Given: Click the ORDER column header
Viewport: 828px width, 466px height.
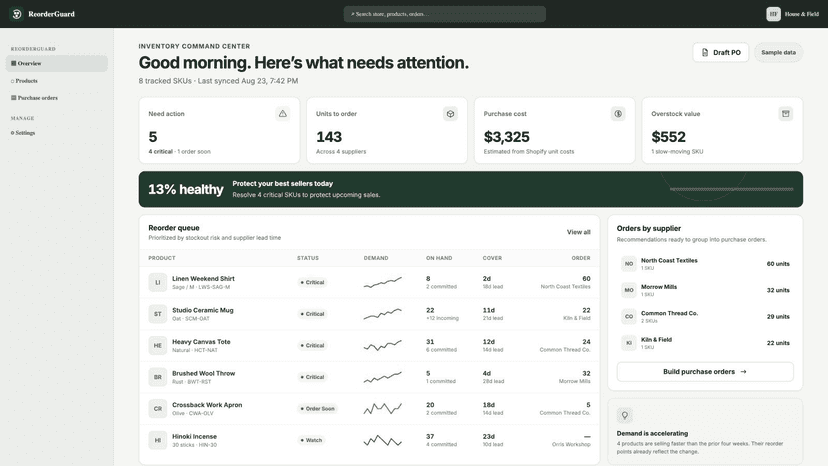Looking at the screenshot, I should click(x=581, y=258).
